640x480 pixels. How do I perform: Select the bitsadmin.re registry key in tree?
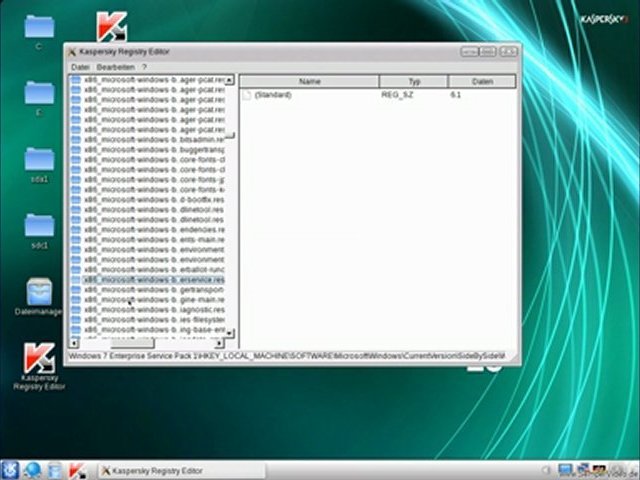(x=155, y=140)
